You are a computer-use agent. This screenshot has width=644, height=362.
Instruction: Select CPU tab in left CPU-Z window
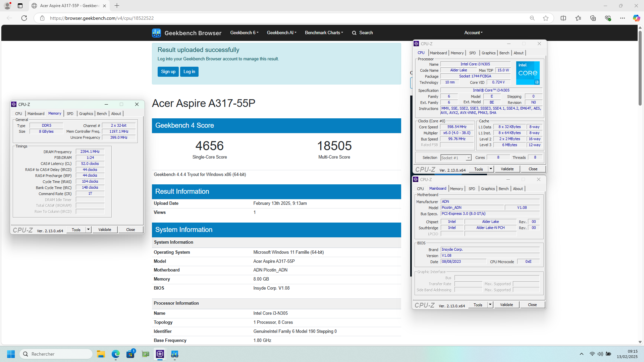[x=18, y=114]
